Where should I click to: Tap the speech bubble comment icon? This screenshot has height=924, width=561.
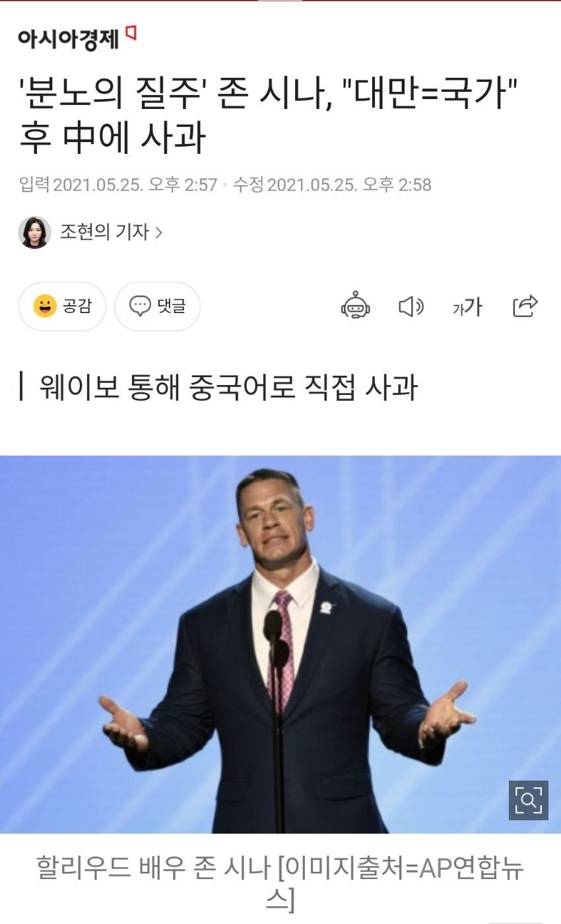pyautogui.click(x=140, y=306)
